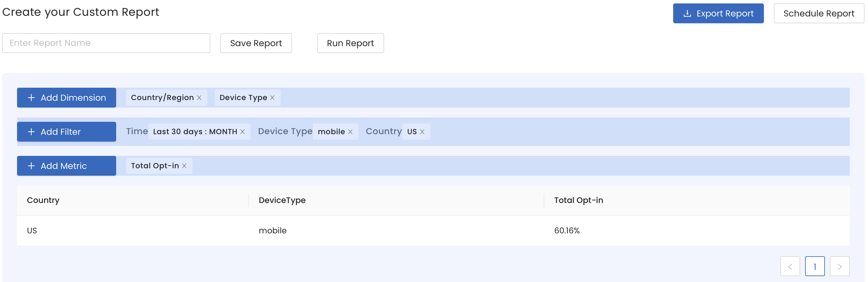Remove the Total Opt-in metric
868x282 pixels.
(x=184, y=166)
